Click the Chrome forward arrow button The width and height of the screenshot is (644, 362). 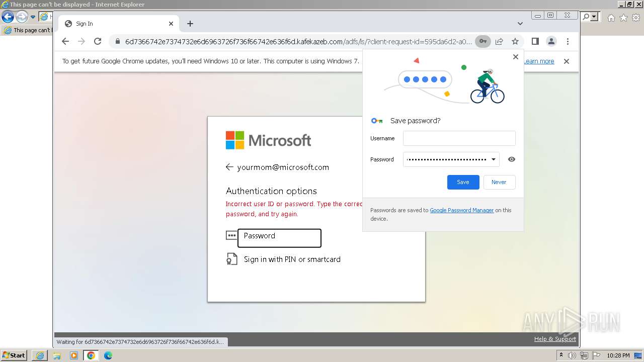(82, 41)
